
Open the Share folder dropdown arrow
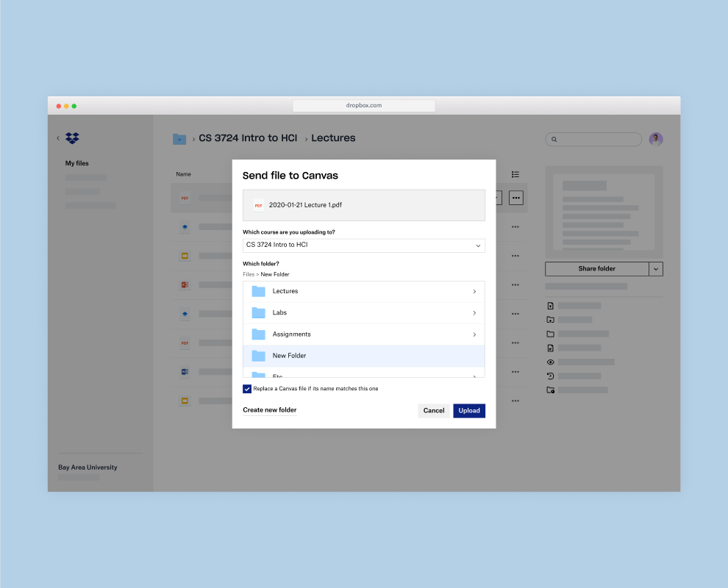point(655,269)
